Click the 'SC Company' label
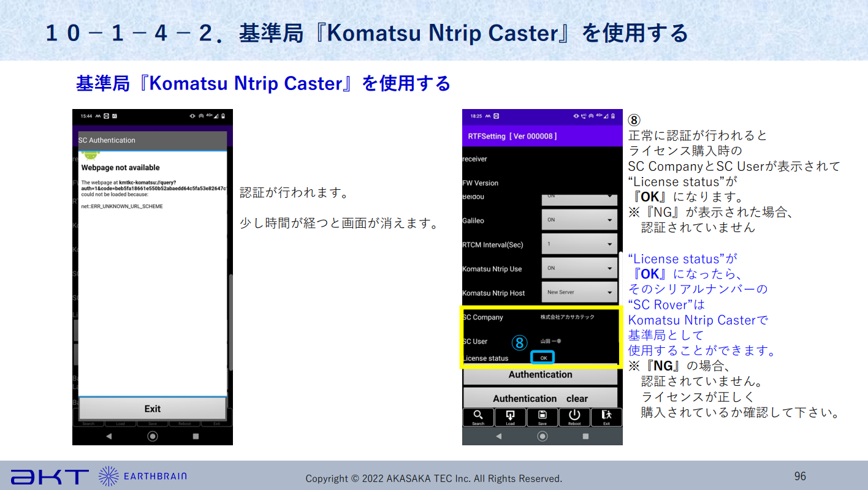This screenshot has width=868, height=490. (x=482, y=317)
